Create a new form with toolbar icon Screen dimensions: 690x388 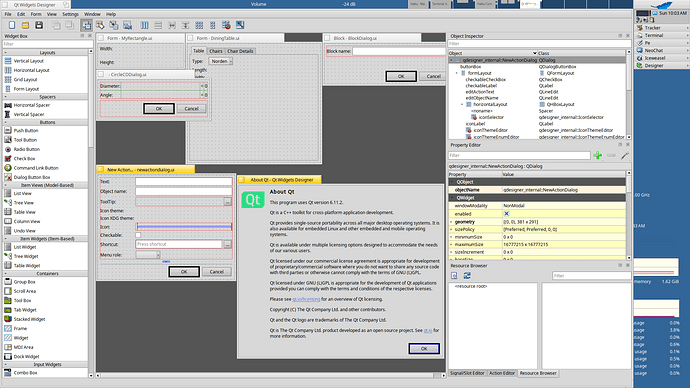click(x=12, y=25)
